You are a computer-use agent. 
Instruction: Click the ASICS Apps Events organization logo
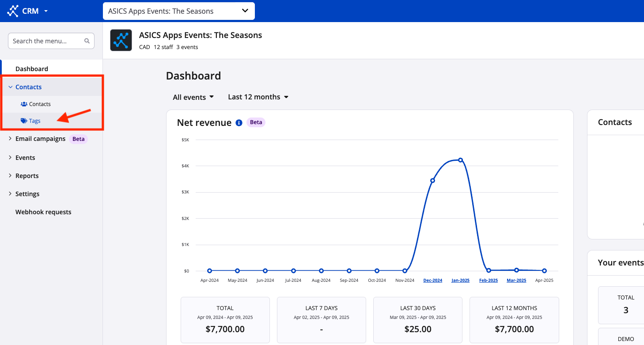(x=121, y=41)
